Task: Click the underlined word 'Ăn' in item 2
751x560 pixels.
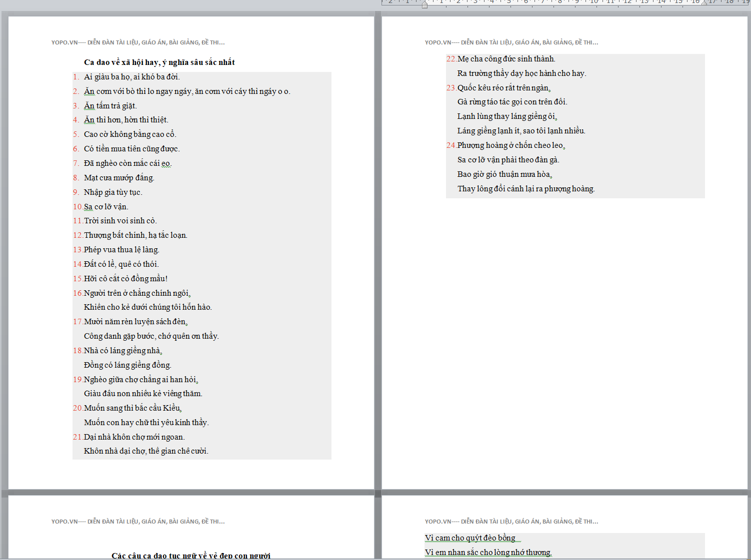Action: tap(89, 91)
